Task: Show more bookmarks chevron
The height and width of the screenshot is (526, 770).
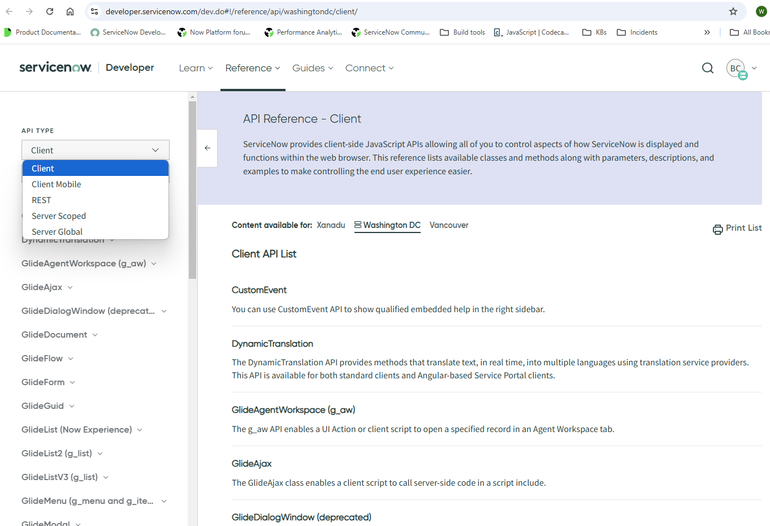Action: click(x=707, y=32)
